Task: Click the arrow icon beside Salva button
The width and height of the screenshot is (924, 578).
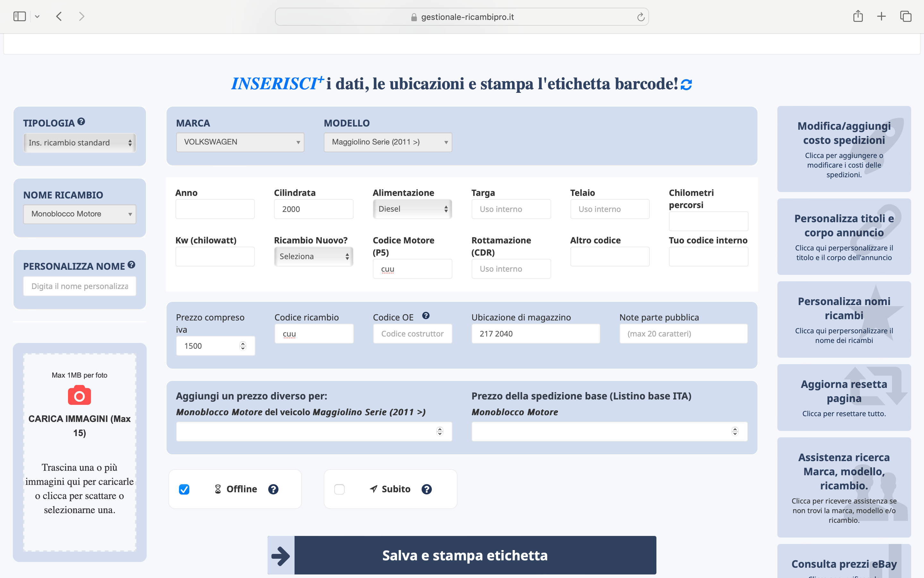Action: point(281,556)
